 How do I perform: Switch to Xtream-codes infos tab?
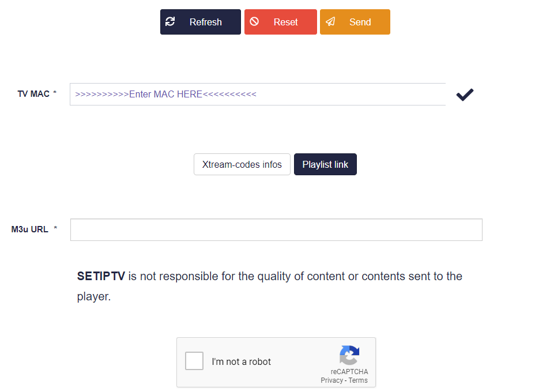[x=242, y=164]
